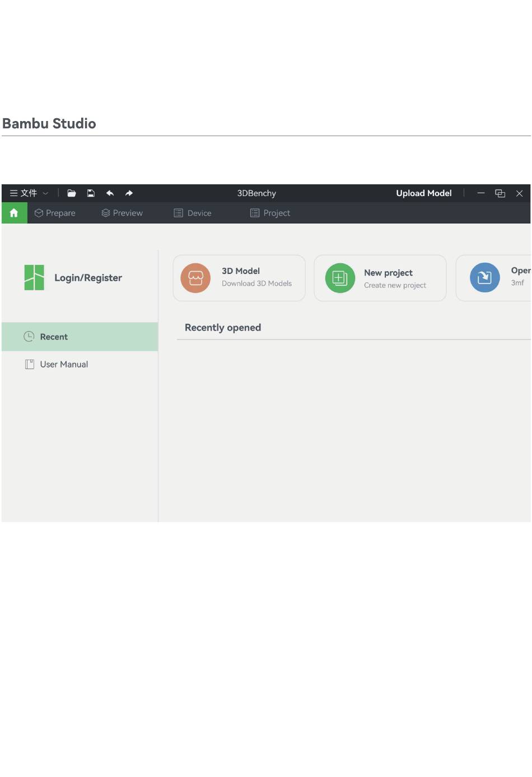
Task: Restore down the Bambu Studio window
Action: point(500,193)
